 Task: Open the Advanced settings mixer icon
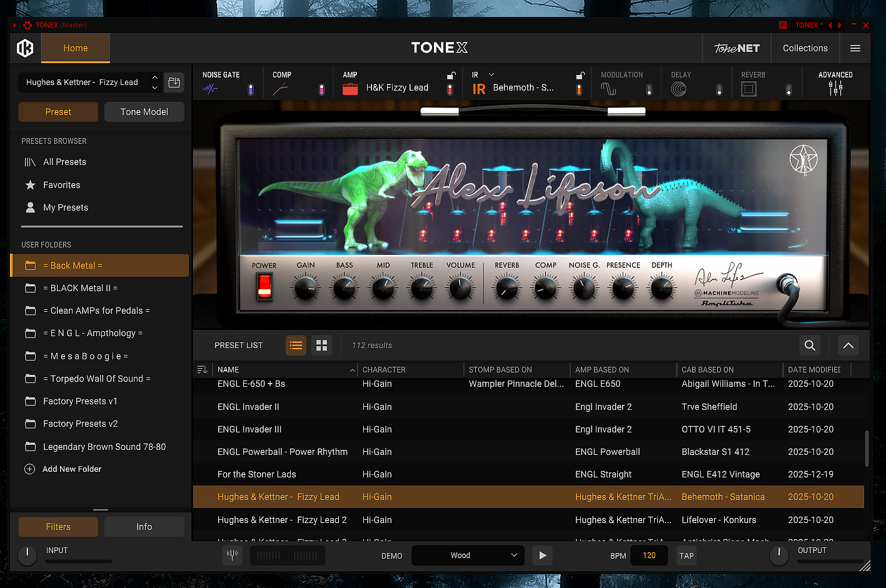(x=835, y=88)
